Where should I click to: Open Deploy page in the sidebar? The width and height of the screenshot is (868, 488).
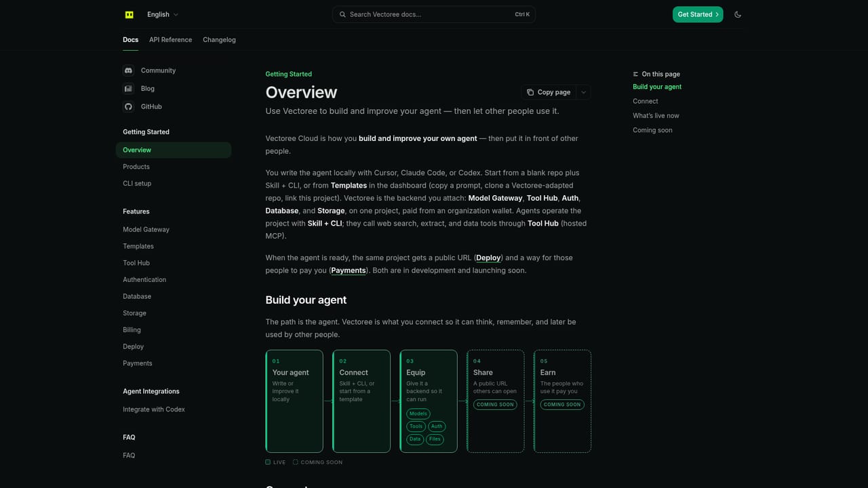(x=174, y=347)
